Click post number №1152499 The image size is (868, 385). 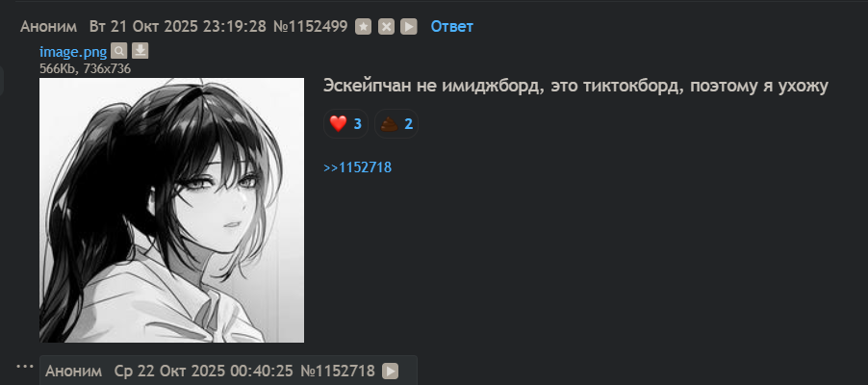click(311, 27)
